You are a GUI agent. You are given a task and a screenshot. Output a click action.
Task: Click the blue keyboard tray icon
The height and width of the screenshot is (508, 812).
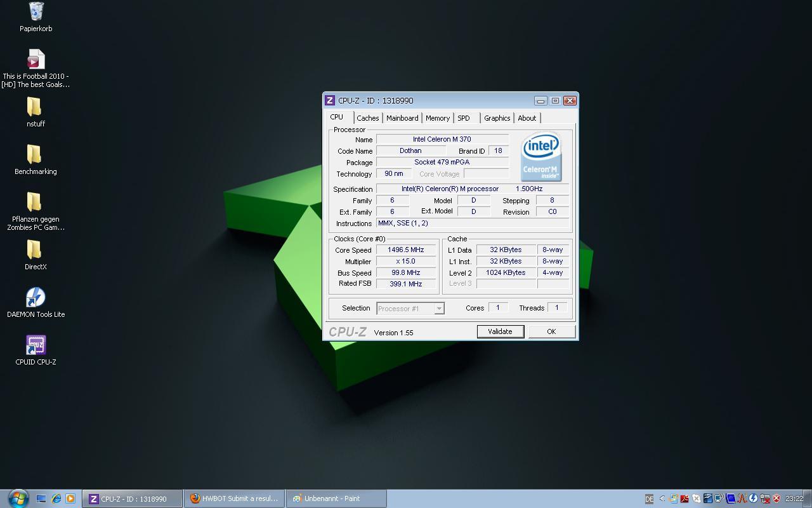[x=731, y=498]
